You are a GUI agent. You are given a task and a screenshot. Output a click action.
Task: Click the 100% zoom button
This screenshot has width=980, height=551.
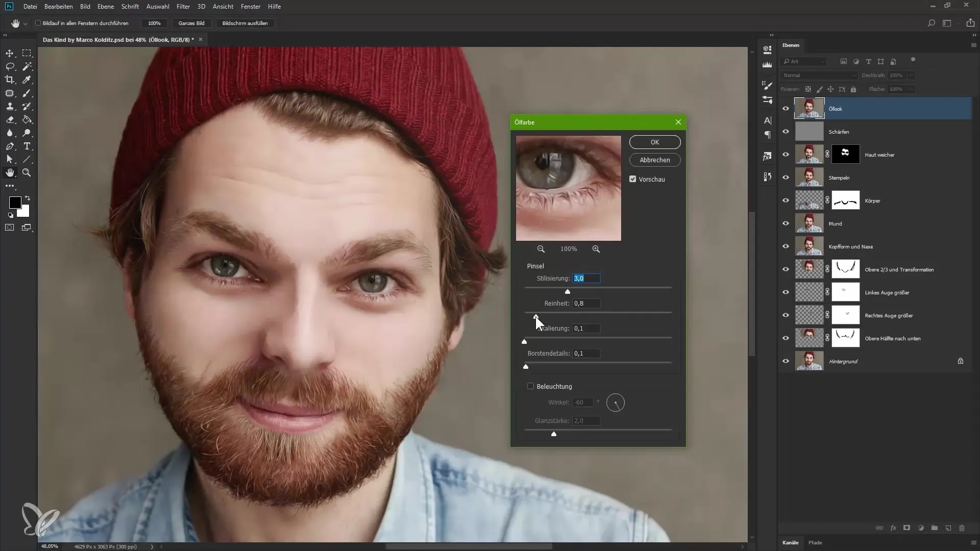[x=154, y=23]
